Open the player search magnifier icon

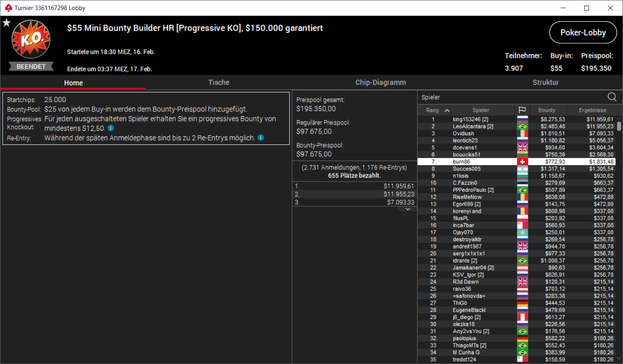tap(612, 97)
